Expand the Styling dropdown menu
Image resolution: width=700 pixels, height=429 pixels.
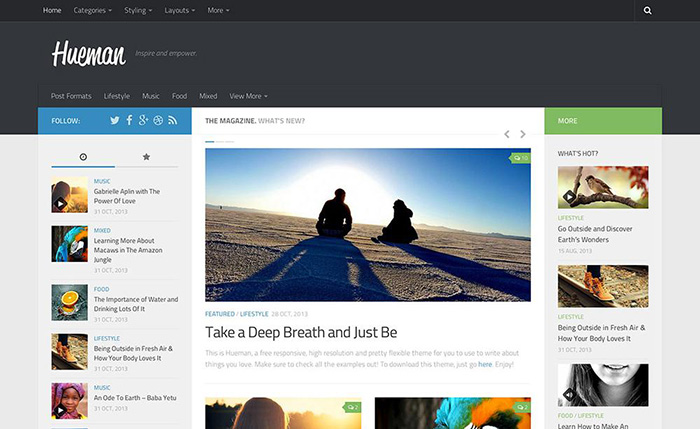tap(138, 10)
